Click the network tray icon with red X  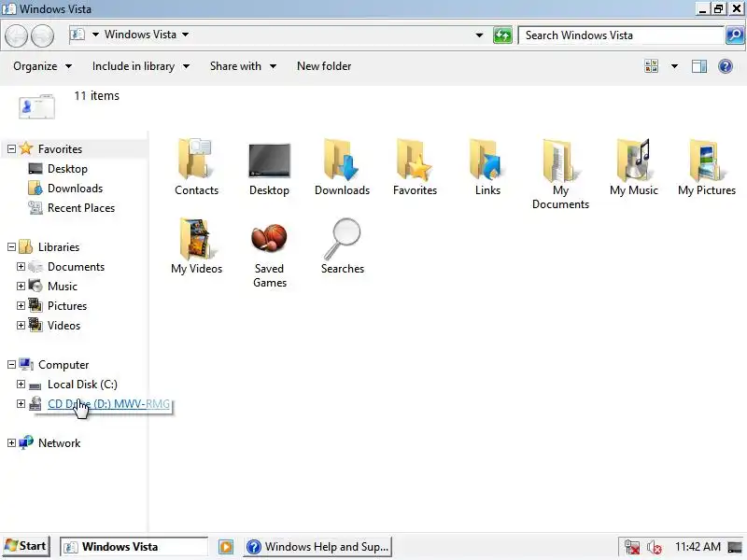coord(632,547)
